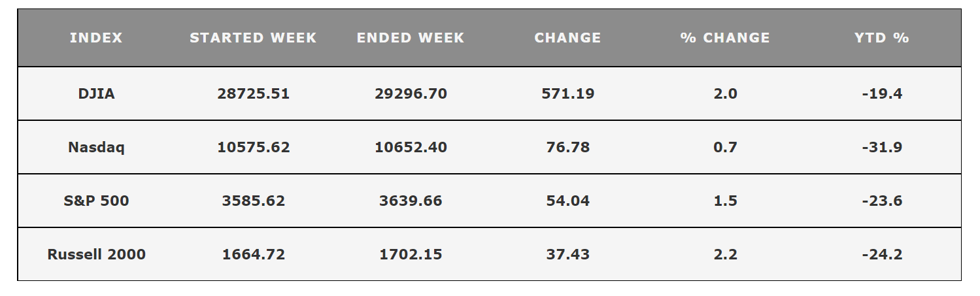Select Russell 2000 YTD value -24.2
The width and height of the screenshot is (980, 296).
[882, 254]
